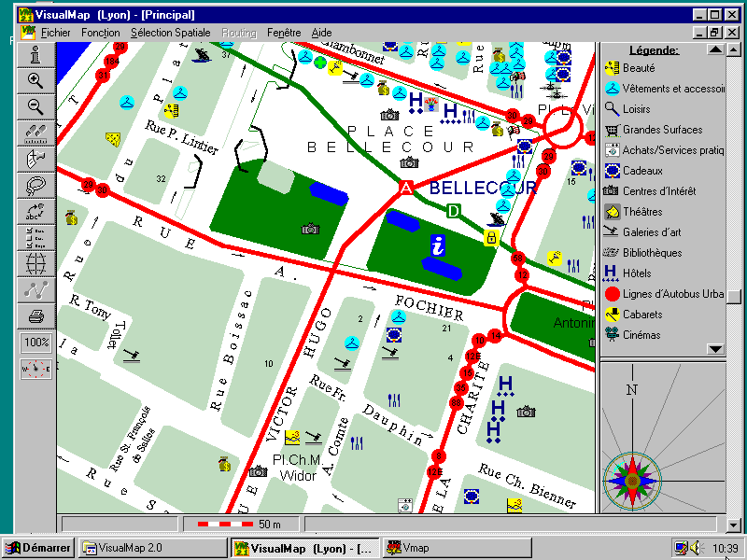The height and width of the screenshot is (560, 747).
Task: Click the green metro D marker
Action: pyautogui.click(x=454, y=211)
